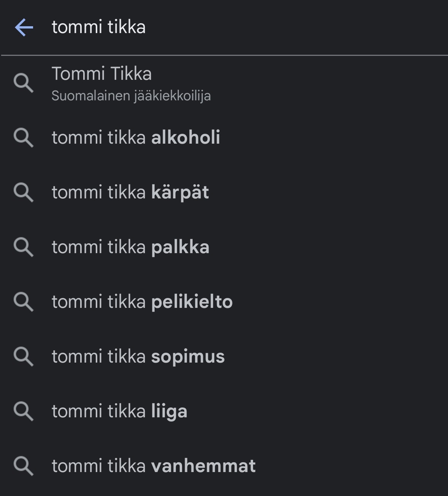Select the 'Tommi Tikka' entity suggestion
448x496 pixels.
102,74
